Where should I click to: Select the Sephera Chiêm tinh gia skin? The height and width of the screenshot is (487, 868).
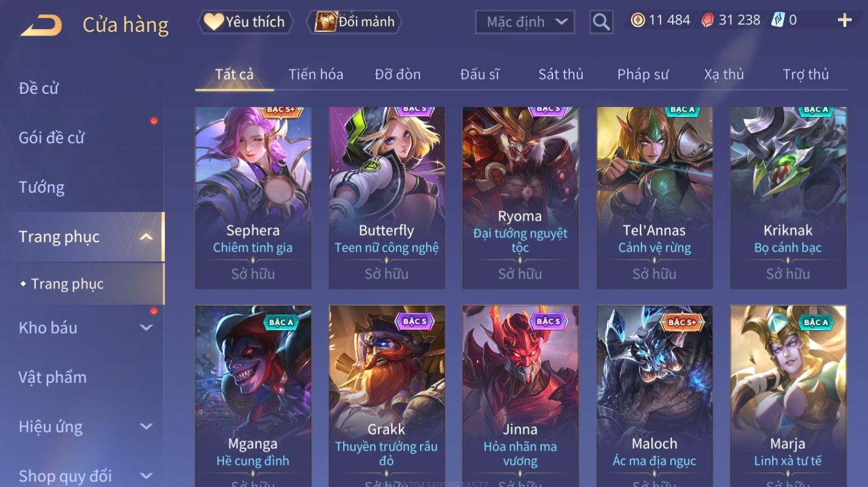253,197
